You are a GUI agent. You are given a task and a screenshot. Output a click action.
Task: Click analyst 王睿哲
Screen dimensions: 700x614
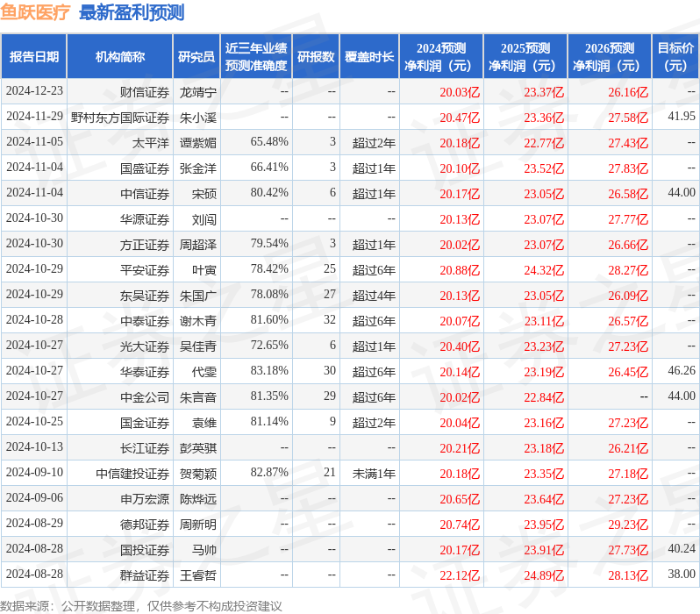coord(198,576)
